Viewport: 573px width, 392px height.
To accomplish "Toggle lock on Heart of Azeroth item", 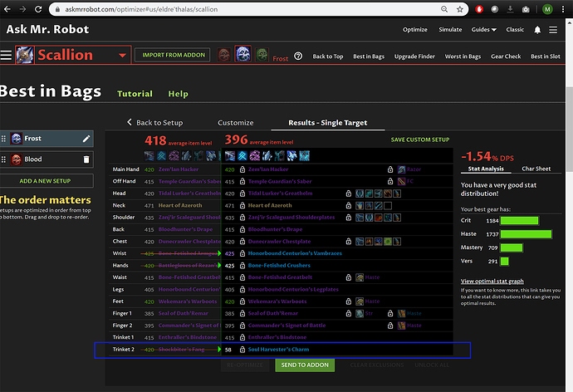I will (x=242, y=206).
